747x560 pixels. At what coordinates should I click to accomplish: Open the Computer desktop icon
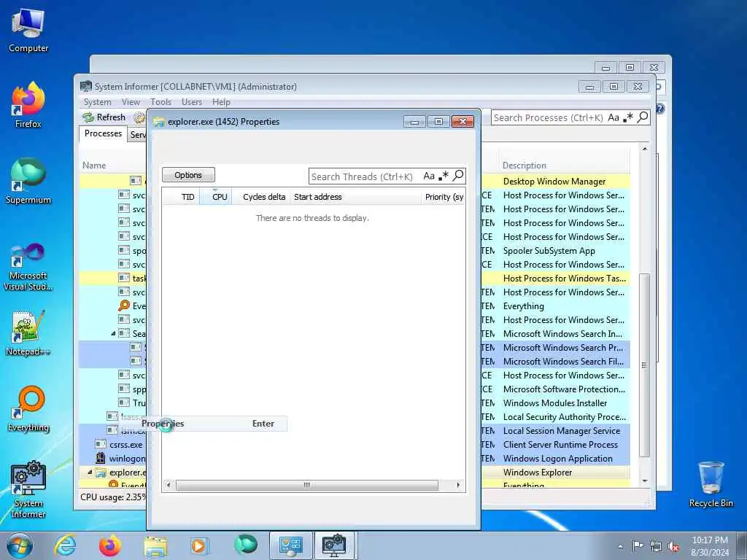point(28,31)
